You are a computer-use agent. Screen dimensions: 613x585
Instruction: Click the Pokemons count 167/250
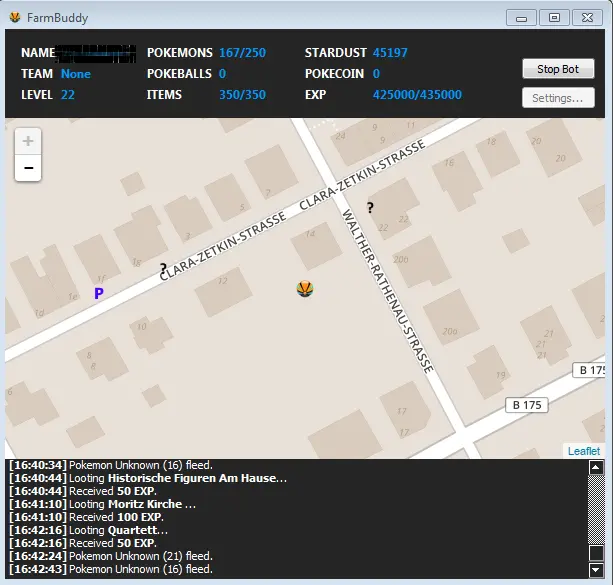pos(242,52)
